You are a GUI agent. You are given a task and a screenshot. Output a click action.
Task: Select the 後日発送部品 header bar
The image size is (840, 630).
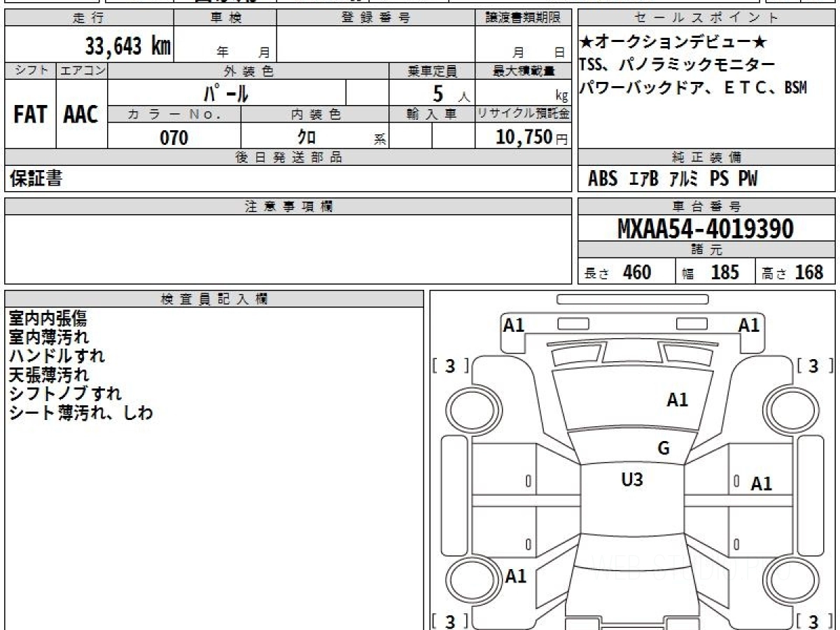tap(288, 157)
